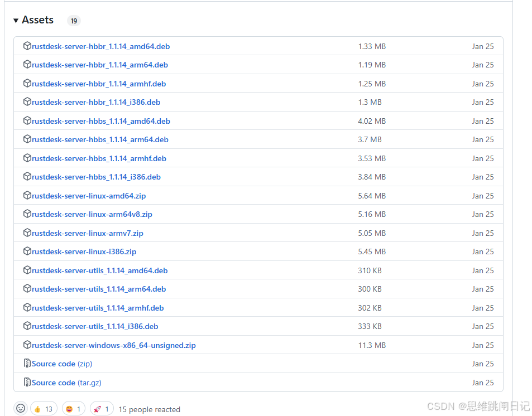Select the 3.7 MB size value

click(x=370, y=139)
